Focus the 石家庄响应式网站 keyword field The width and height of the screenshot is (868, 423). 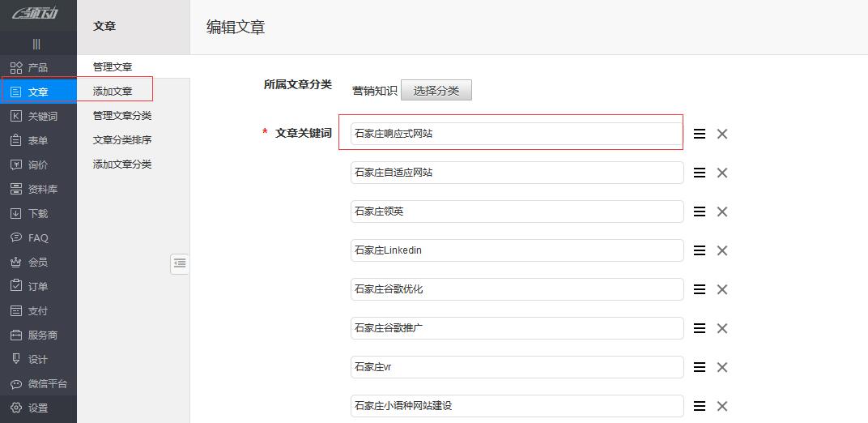(x=517, y=134)
